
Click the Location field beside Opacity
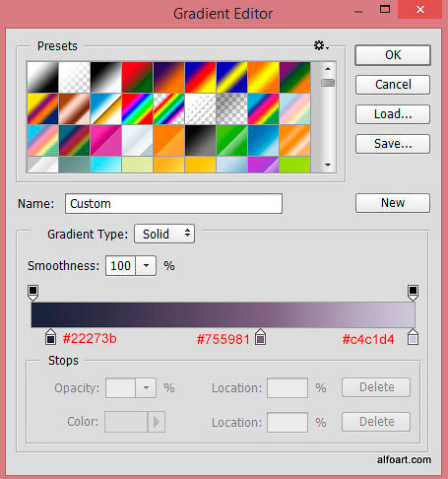coord(288,388)
